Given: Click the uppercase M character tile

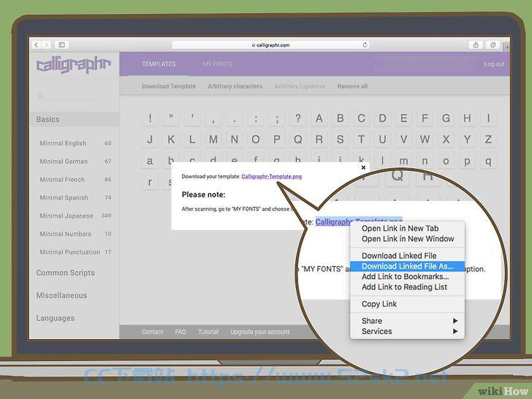Looking at the screenshot, I should tap(213, 140).
